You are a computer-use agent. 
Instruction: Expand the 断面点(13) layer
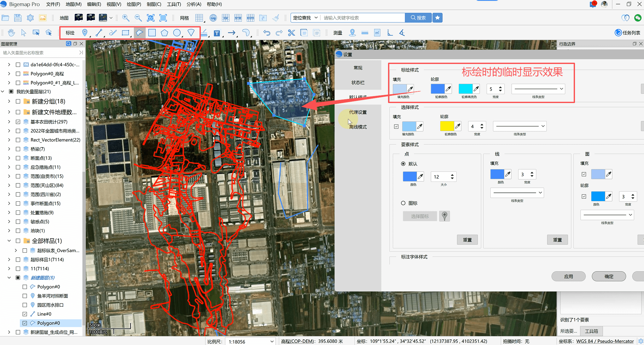click(x=9, y=158)
